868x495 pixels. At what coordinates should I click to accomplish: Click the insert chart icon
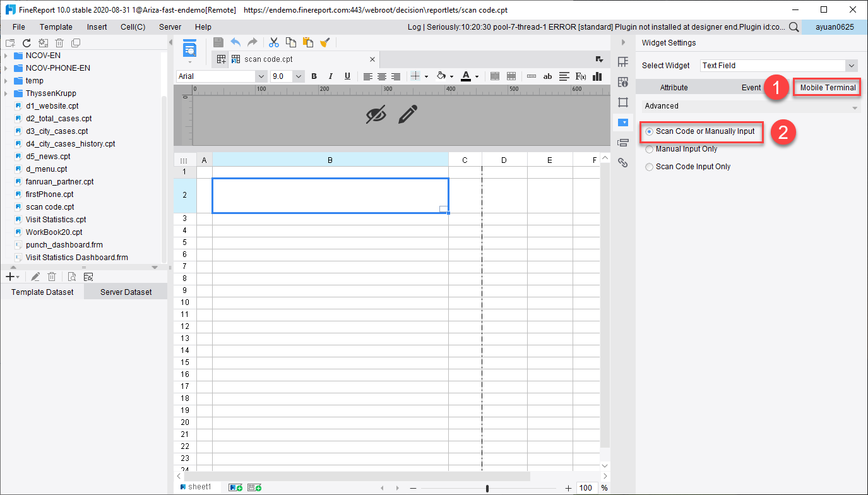pos(597,76)
